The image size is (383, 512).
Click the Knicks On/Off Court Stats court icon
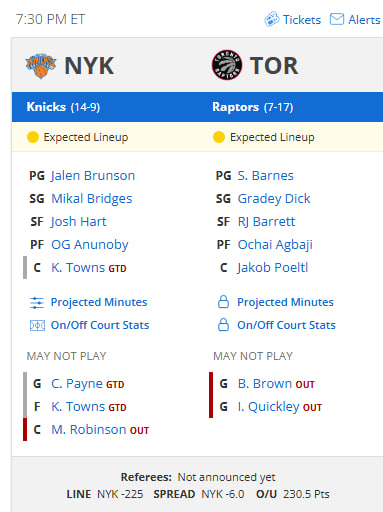(37, 325)
